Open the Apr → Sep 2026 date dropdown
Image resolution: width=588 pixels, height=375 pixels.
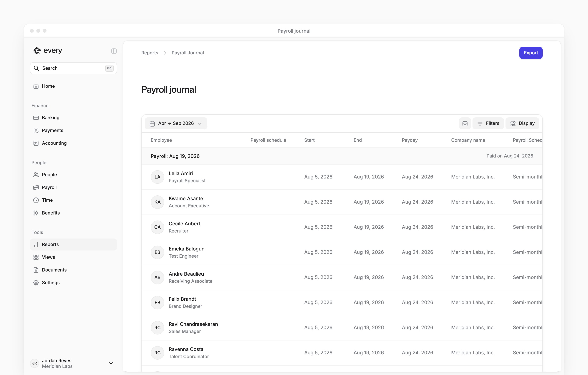pos(176,123)
